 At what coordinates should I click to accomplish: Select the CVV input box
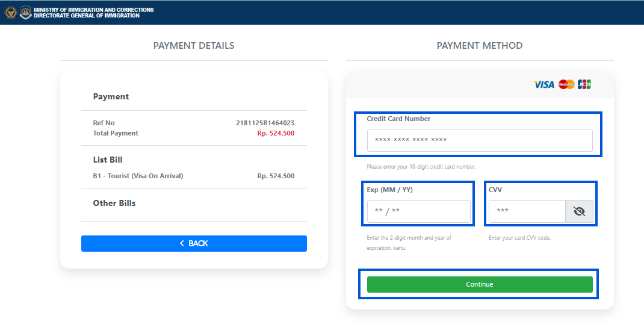click(527, 211)
